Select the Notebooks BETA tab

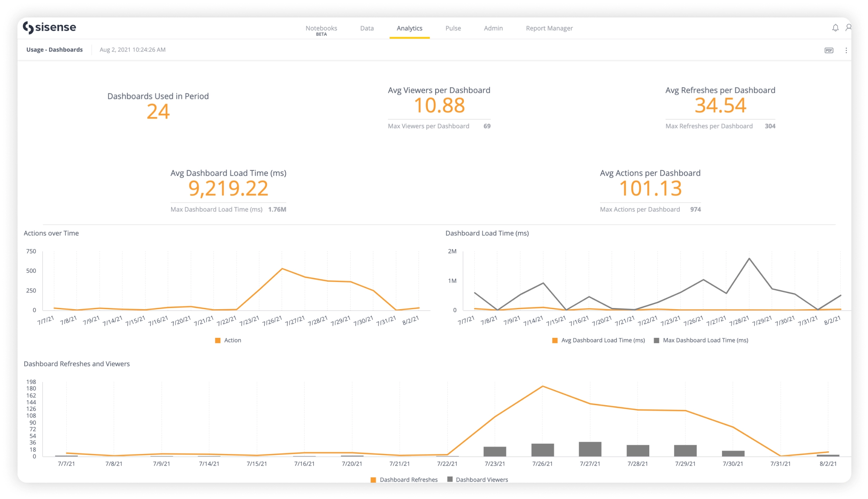click(321, 28)
